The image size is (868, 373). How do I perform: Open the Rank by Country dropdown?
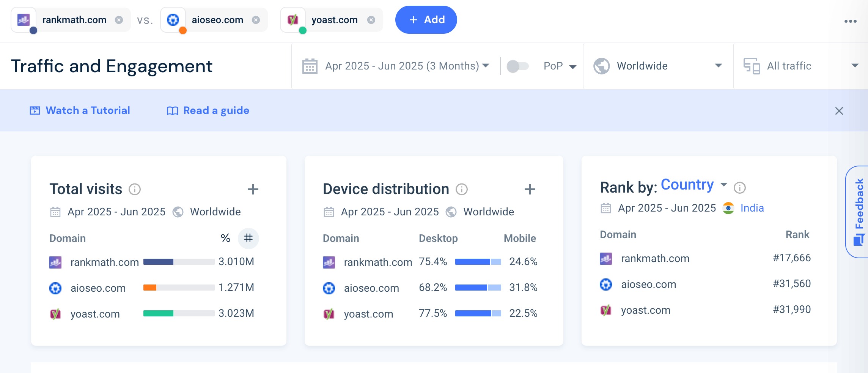tap(694, 185)
